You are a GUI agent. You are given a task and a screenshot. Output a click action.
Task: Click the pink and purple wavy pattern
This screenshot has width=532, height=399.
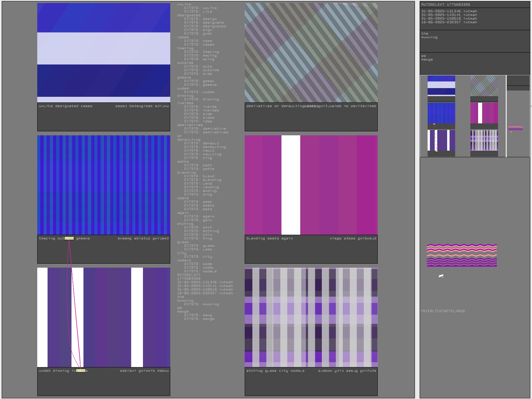pos(462,255)
